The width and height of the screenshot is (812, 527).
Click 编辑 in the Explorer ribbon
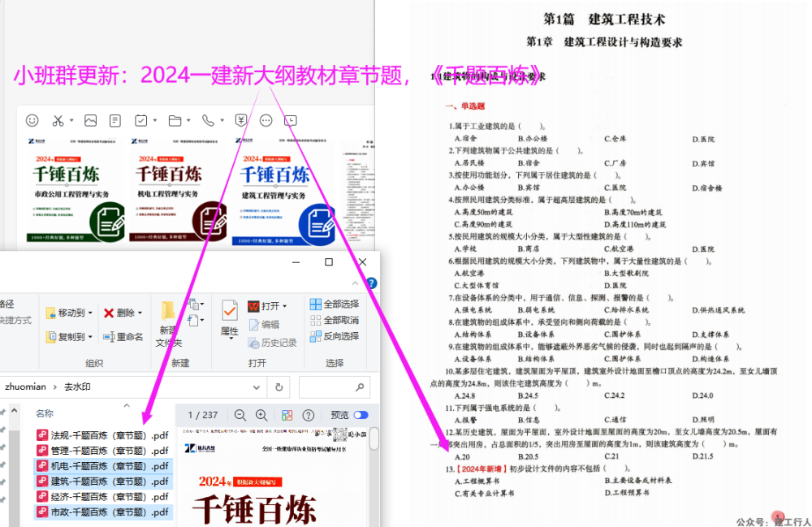tap(264, 325)
